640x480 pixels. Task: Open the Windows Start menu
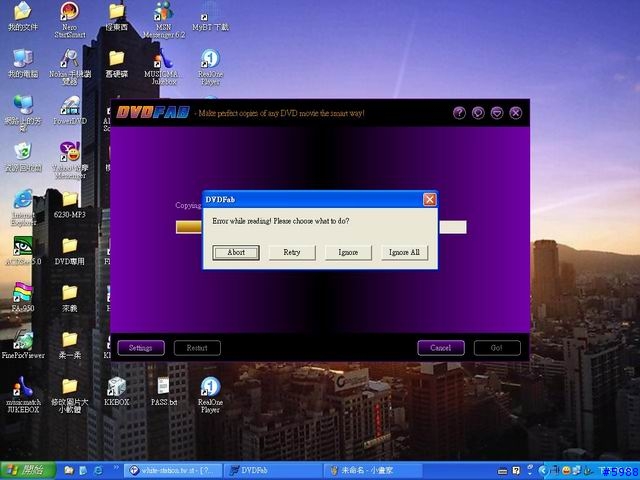pyautogui.click(x=28, y=471)
